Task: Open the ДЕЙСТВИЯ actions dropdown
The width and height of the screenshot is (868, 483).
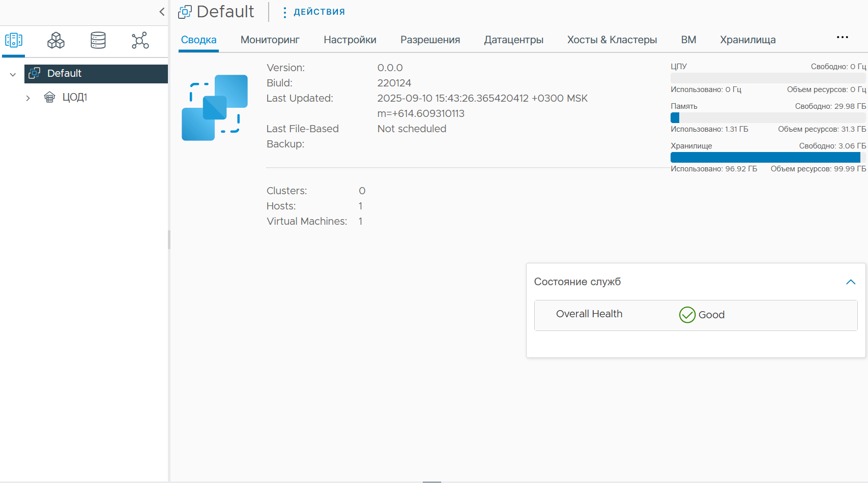Action: [x=314, y=12]
